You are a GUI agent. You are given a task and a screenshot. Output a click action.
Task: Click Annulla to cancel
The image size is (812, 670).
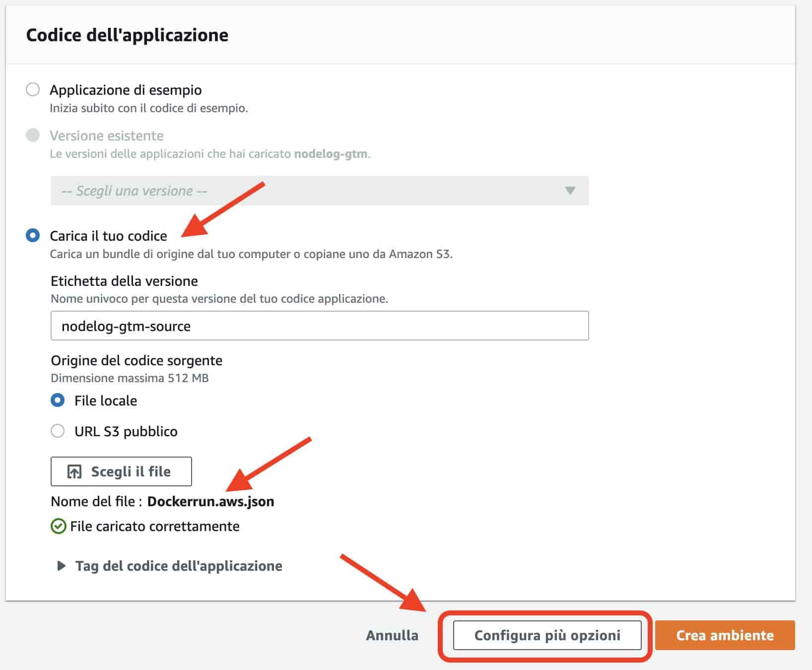pyautogui.click(x=392, y=634)
